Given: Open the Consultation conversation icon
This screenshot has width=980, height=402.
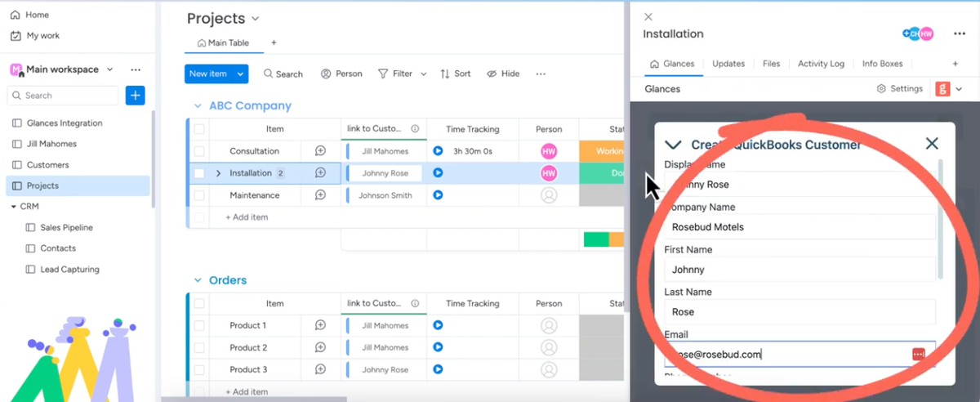Looking at the screenshot, I should 320,151.
